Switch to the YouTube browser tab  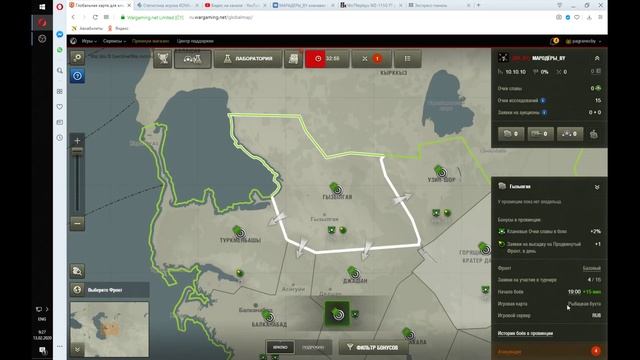point(235,5)
